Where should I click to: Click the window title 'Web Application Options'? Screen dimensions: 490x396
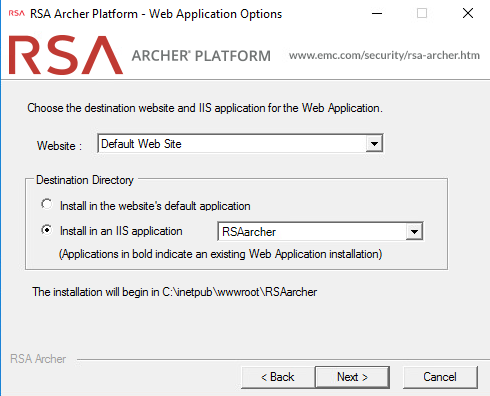[215, 14]
